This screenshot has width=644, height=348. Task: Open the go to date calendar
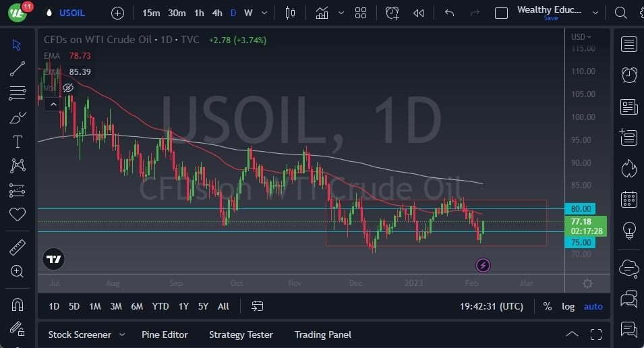click(x=257, y=306)
